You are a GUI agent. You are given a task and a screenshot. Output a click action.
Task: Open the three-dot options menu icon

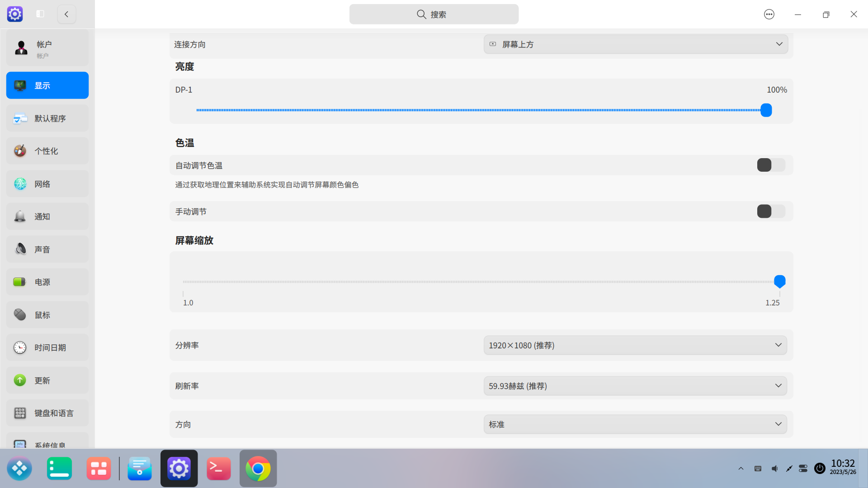[769, 14]
